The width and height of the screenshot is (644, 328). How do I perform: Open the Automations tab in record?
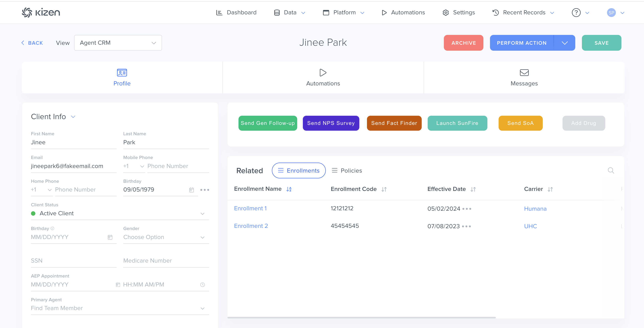[x=323, y=78]
